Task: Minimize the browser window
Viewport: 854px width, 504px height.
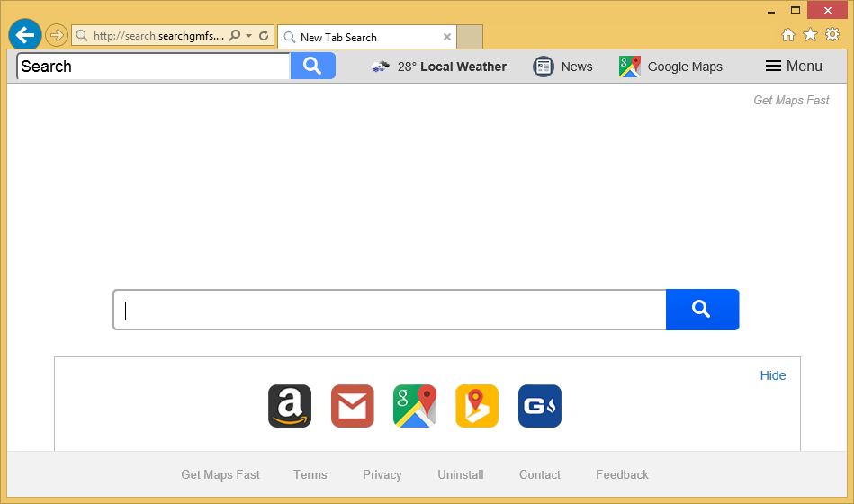Action: pyautogui.click(x=771, y=11)
